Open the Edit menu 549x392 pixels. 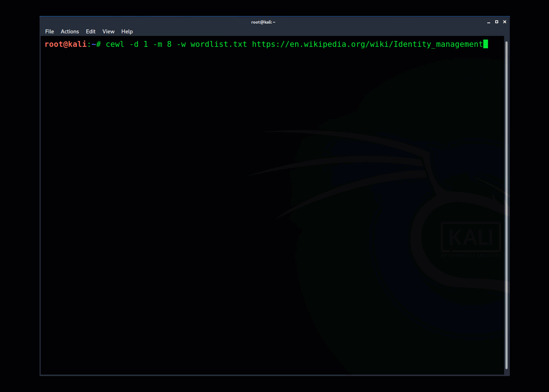tap(90, 32)
